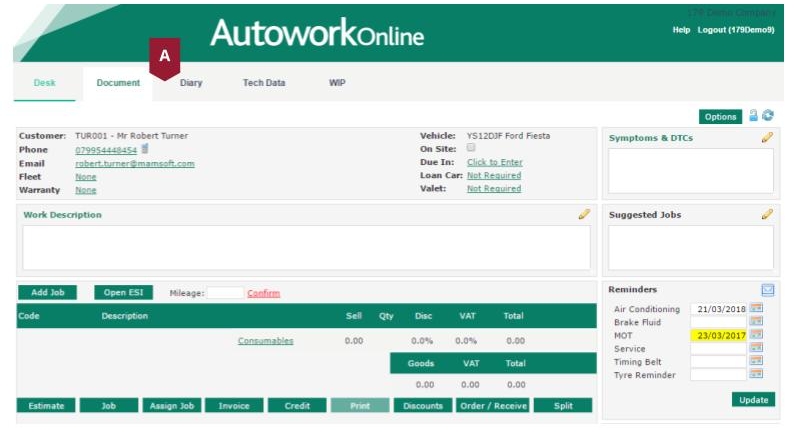This screenshot has width=800, height=442.
Task: Edit Suggested Jobs using pencil icon
Action: 767,214
